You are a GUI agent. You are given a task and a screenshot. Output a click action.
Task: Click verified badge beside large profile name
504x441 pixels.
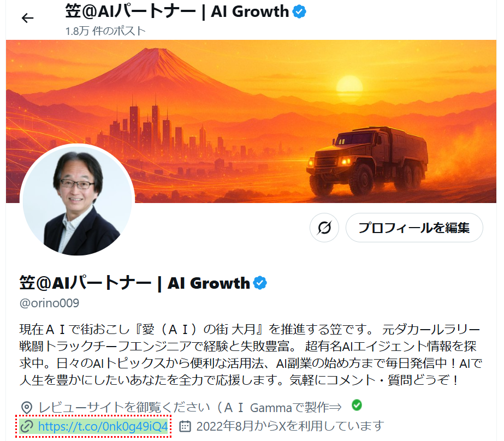260,283
